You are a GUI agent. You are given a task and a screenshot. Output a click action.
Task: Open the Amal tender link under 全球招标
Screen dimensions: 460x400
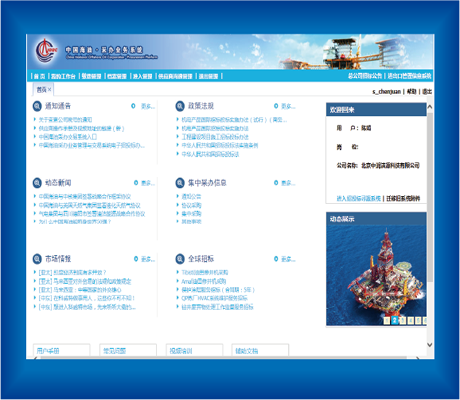pos(204,281)
